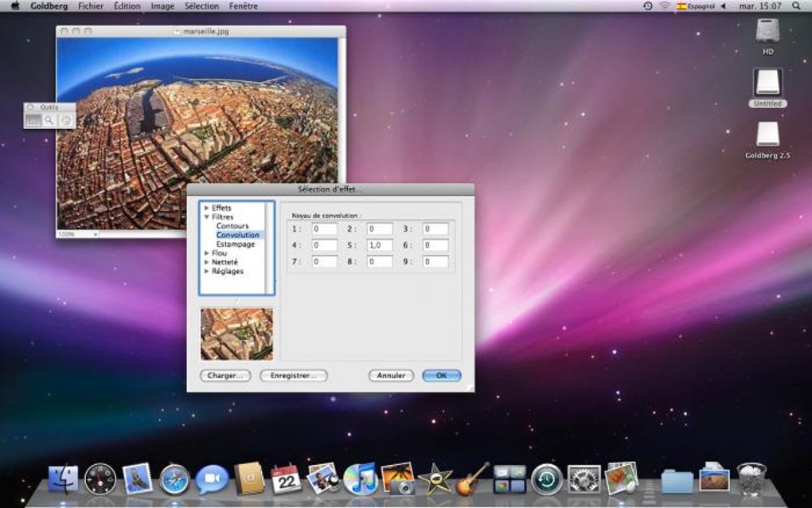Open the Espagnol input source menu

tap(696, 6)
